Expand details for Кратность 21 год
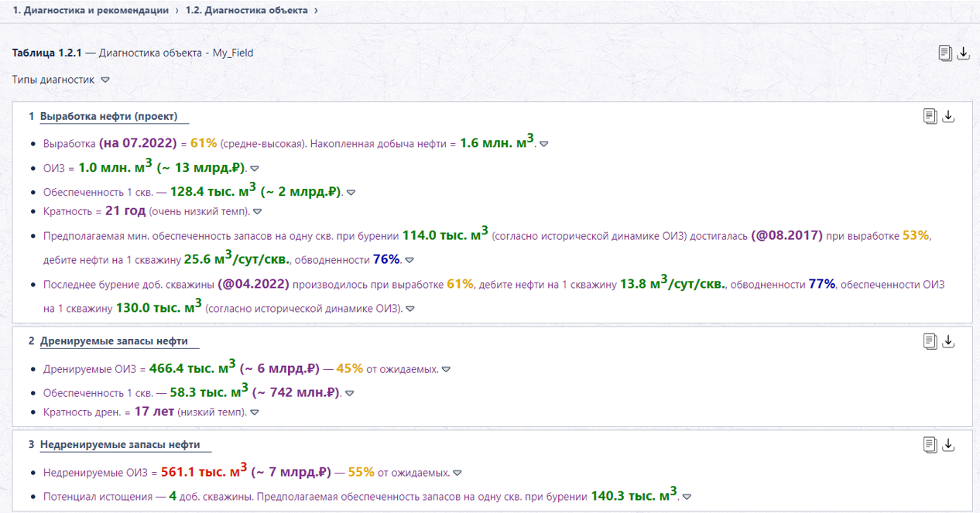 258,212
